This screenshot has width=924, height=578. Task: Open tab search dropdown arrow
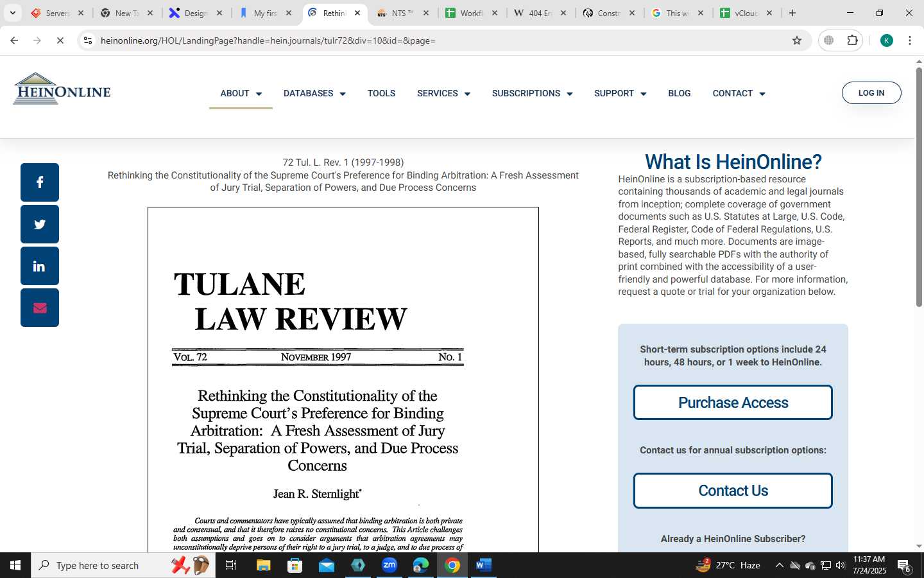coord(12,13)
